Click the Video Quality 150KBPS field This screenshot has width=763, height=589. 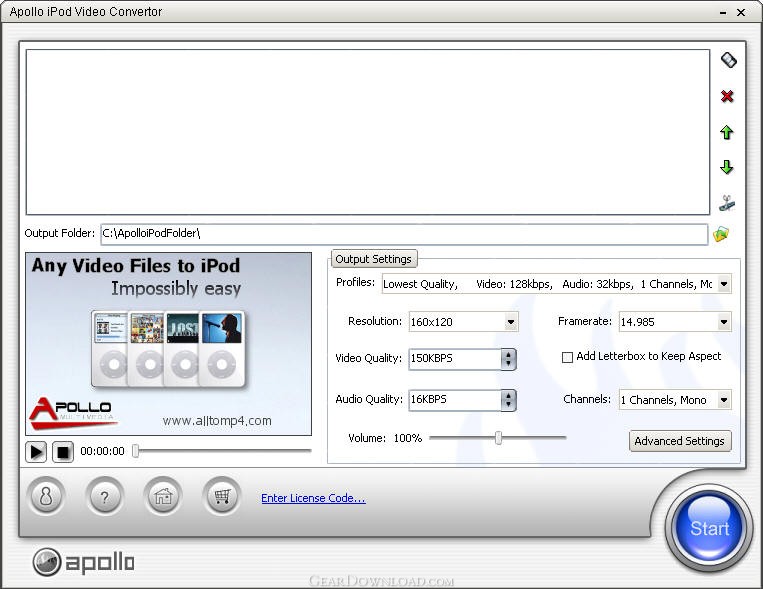(455, 359)
